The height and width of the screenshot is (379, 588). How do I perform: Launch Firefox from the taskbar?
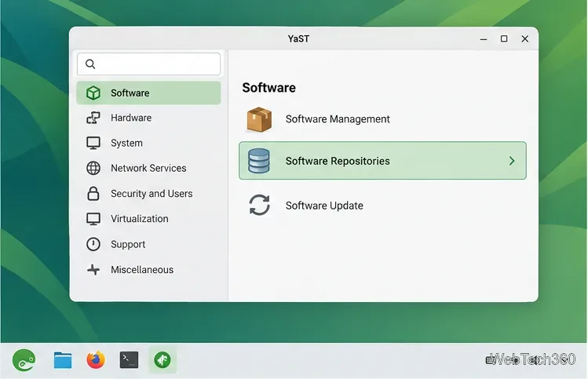(96, 360)
